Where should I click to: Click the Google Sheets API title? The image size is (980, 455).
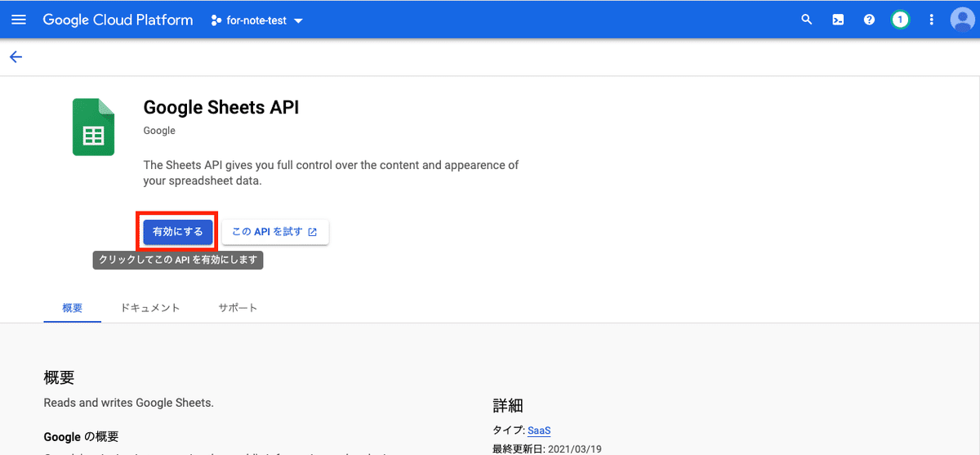pyautogui.click(x=221, y=107)
